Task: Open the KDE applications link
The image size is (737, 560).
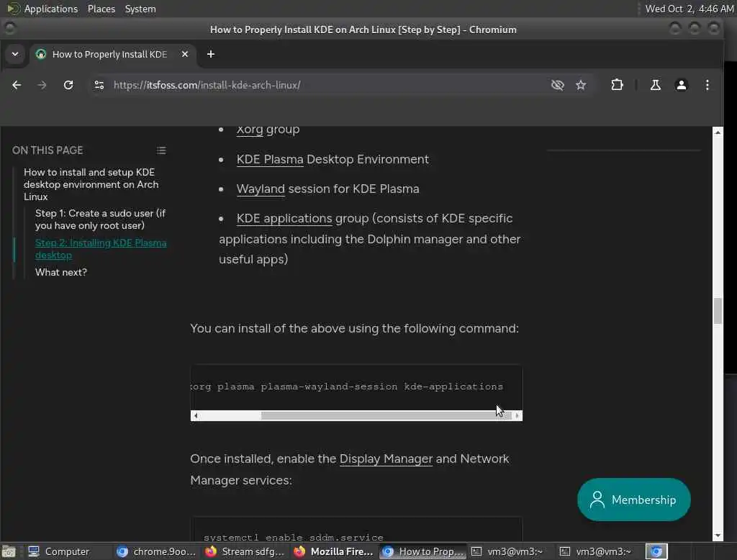Action: (284, 219)
